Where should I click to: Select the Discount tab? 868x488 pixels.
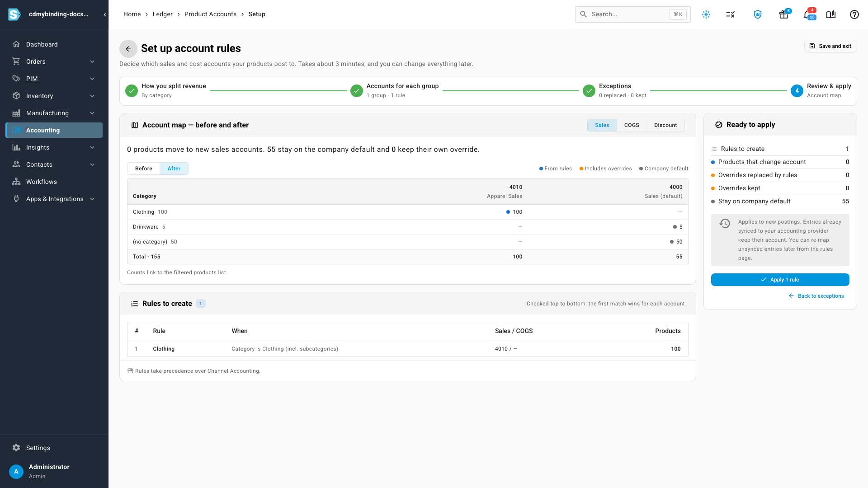[x=665, y=125]
